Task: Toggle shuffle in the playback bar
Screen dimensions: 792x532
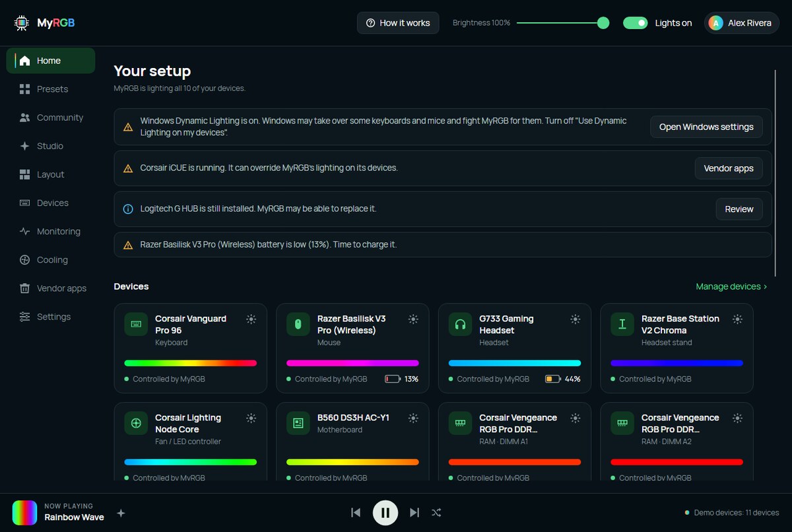Action: [x=436, y=512]
